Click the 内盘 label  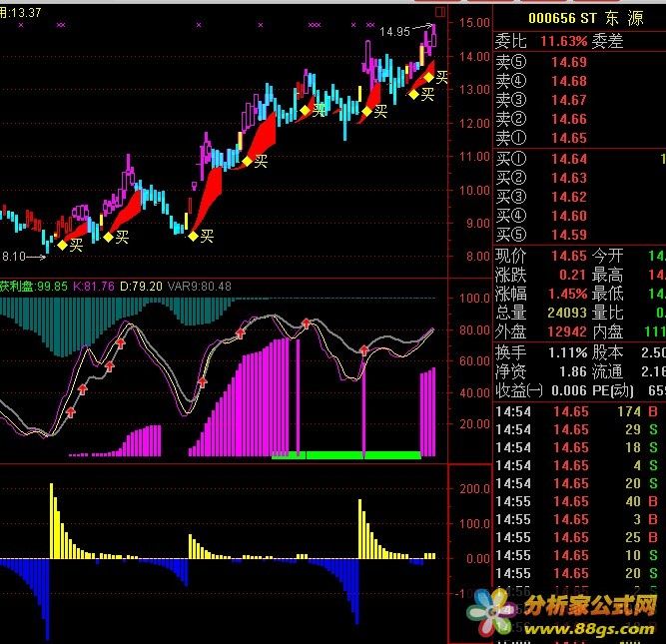point(607,331)
